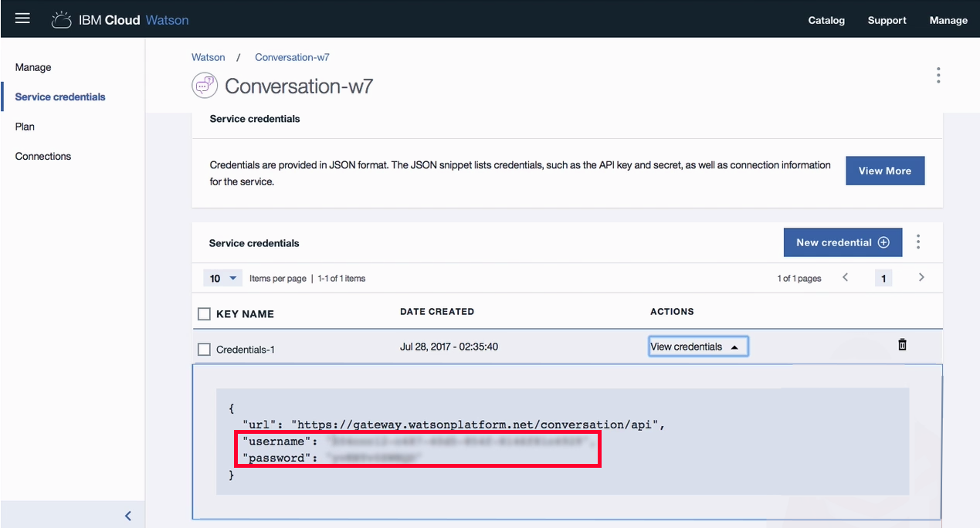Click the New credential button
Viewport: 980px width, 528px height.
click(x=843, y=242)
